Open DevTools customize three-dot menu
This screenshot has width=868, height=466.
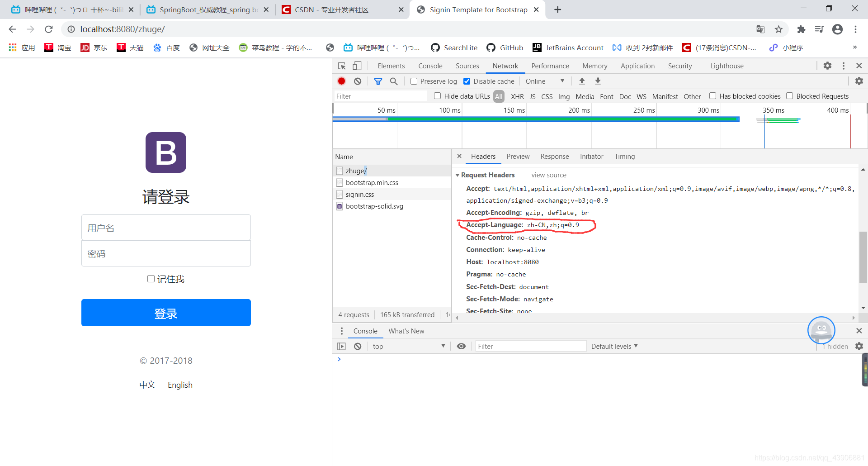click(844, 66)
